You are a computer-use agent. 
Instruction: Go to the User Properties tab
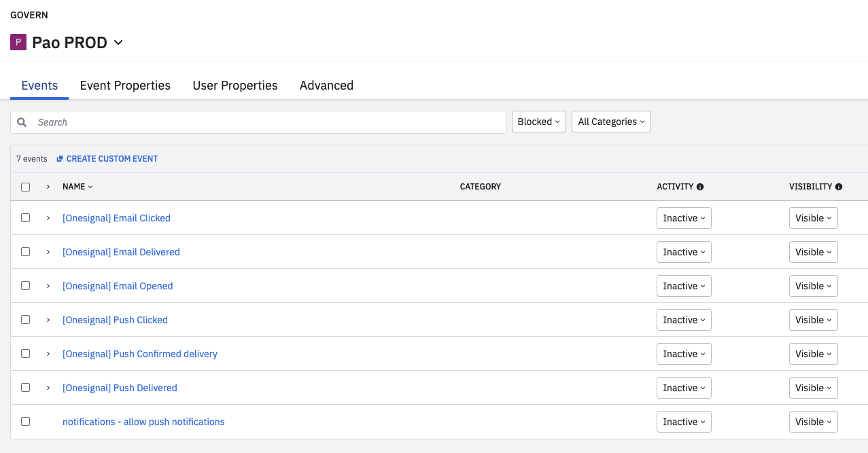point(235,86)
